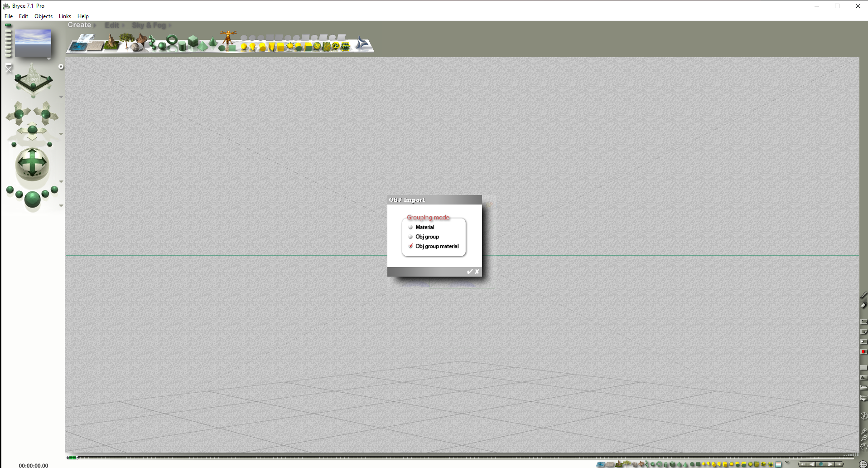Create a tree object
The width and height of the screenshot is (868, 468).
pos(127,41)
